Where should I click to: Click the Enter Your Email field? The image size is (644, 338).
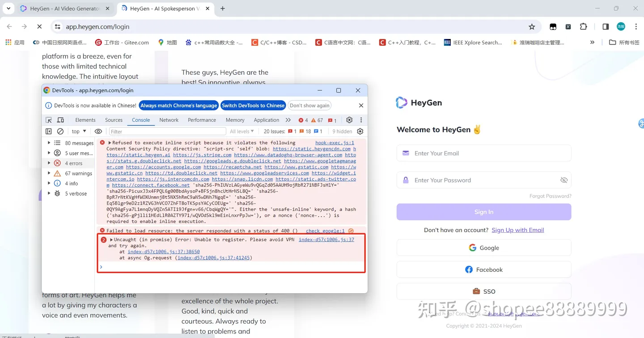pos(484,153)
